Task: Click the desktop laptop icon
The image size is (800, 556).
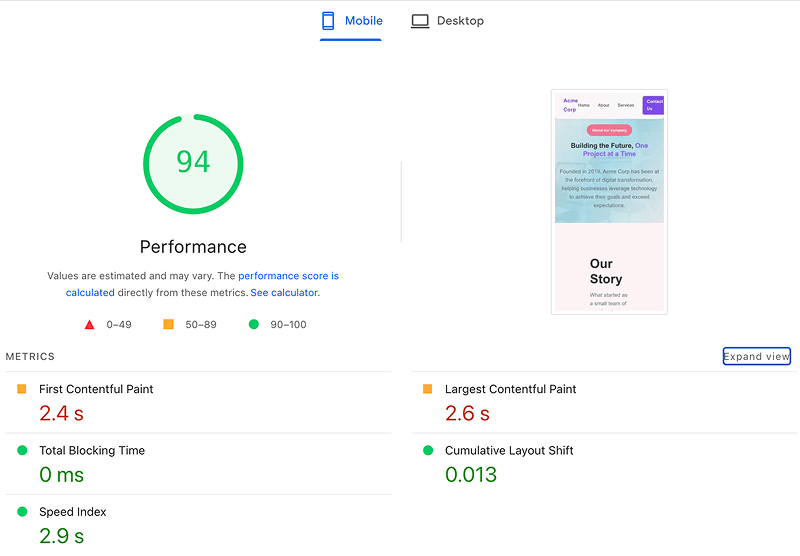Action: (x=420, y=21)
